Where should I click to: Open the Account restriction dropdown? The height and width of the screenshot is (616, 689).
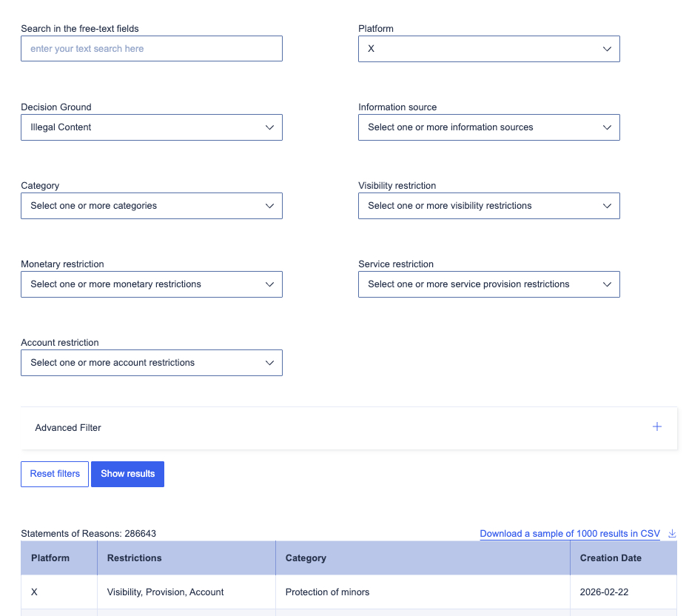(x=152, y=363)
